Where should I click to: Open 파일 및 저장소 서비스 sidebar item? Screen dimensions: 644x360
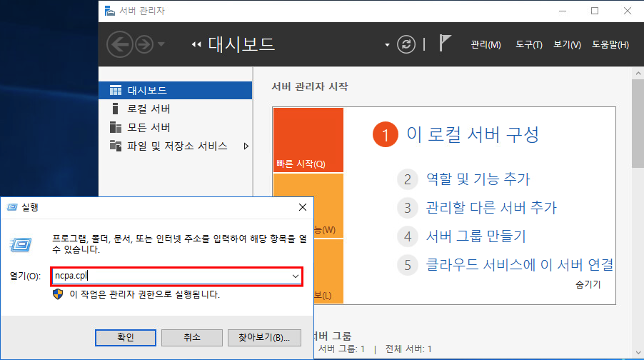pos(176,146)
